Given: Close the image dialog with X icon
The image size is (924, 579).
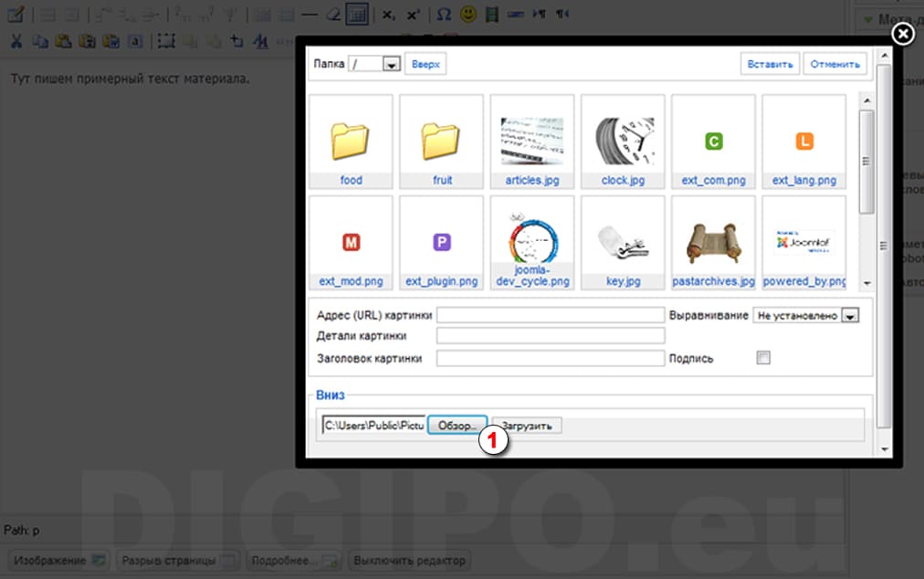Looking at the screenshot, I should [x=902, y=35].
